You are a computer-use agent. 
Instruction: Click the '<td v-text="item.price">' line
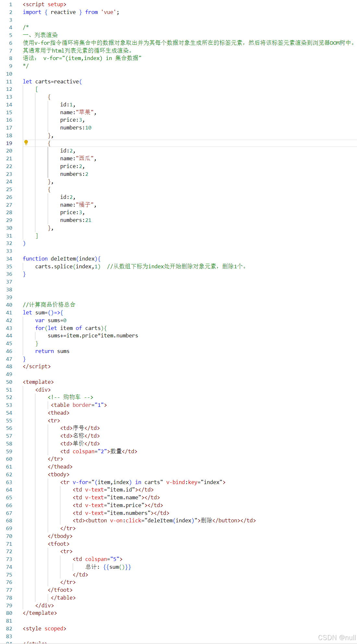(118, 505)
